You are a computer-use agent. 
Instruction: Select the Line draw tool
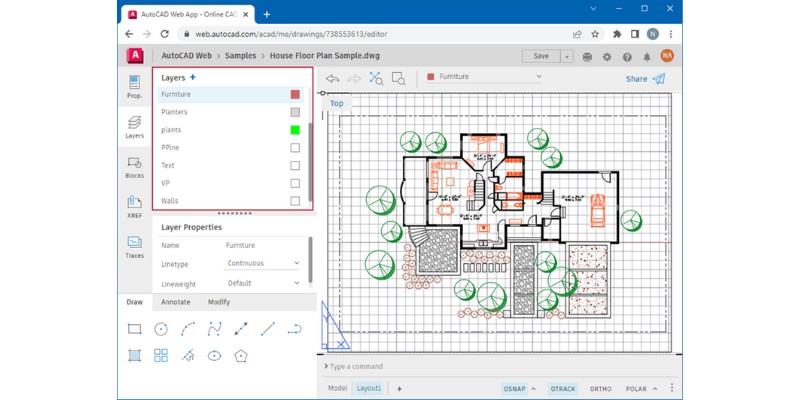click(268, 329)
